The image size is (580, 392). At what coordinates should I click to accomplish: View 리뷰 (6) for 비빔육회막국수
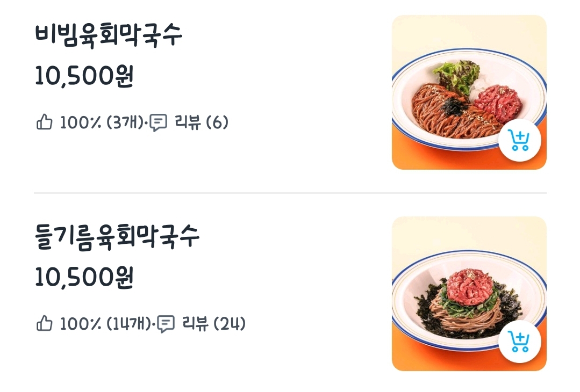click(x=202, y=122)
